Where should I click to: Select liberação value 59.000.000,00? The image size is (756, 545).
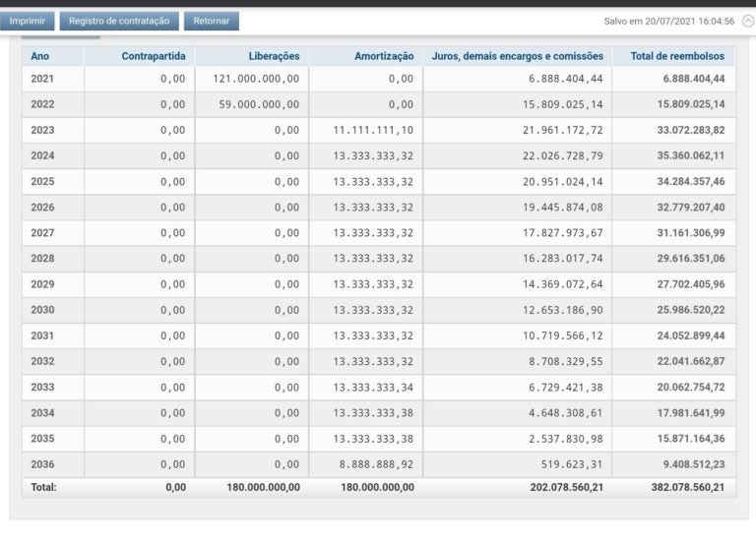pyautogui.click(x=259, y=104)
